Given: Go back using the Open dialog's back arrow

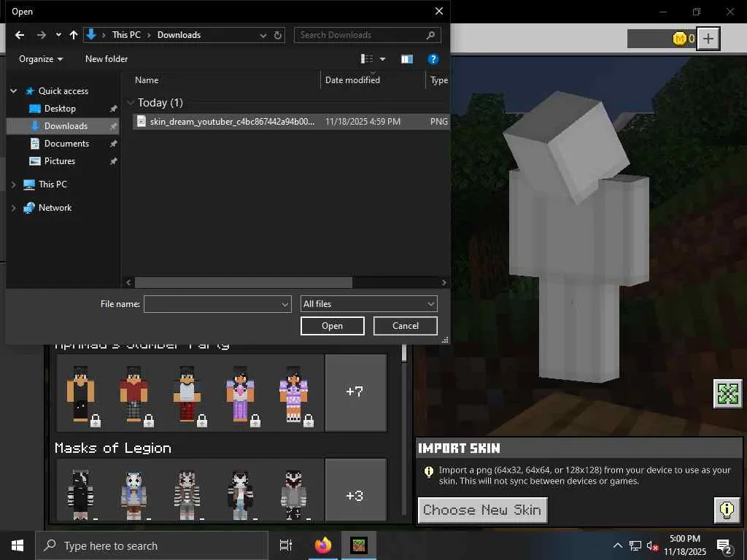Looking at the screenshot, I should [x=20, y=35].
